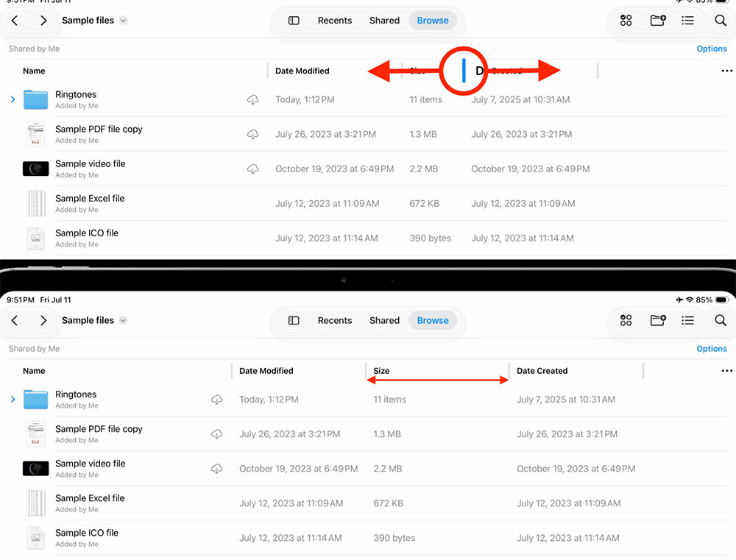Click the Options link near Shared by Me
Image resolution: width=736 pixels, height=560 pixels.
point(711,49)
